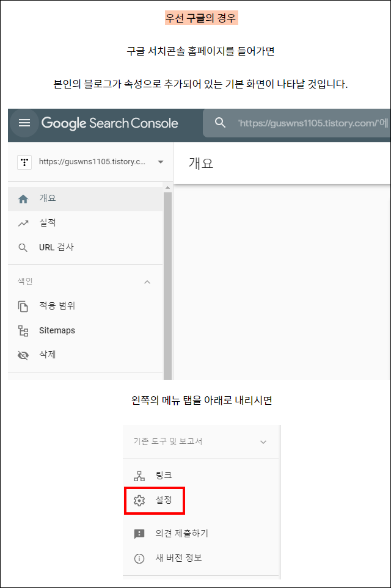Expand the 기존 도구 및 보고서 chevron
The height and width of the screenshot is (588, 391).
263,441
